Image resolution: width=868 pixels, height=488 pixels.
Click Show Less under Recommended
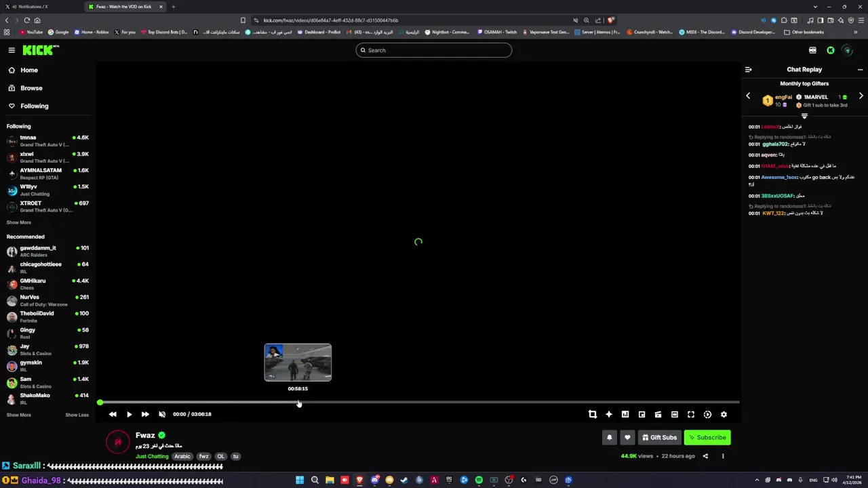77,415
